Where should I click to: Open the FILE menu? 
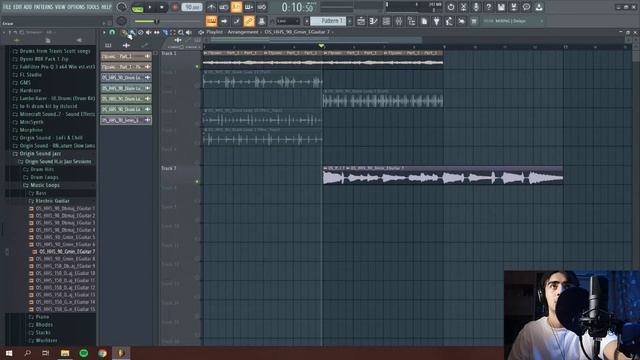click(7, 7)
